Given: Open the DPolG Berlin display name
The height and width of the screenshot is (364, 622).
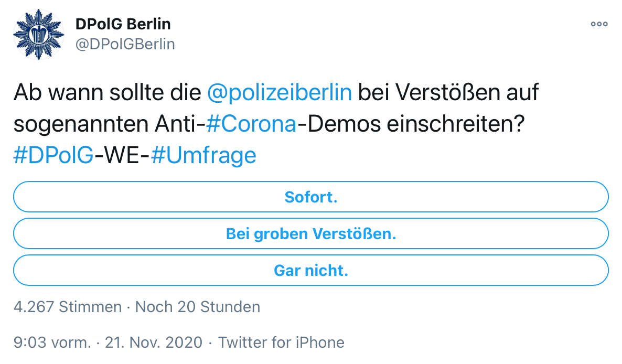Looking at the screenshot, I should (123, 24).
